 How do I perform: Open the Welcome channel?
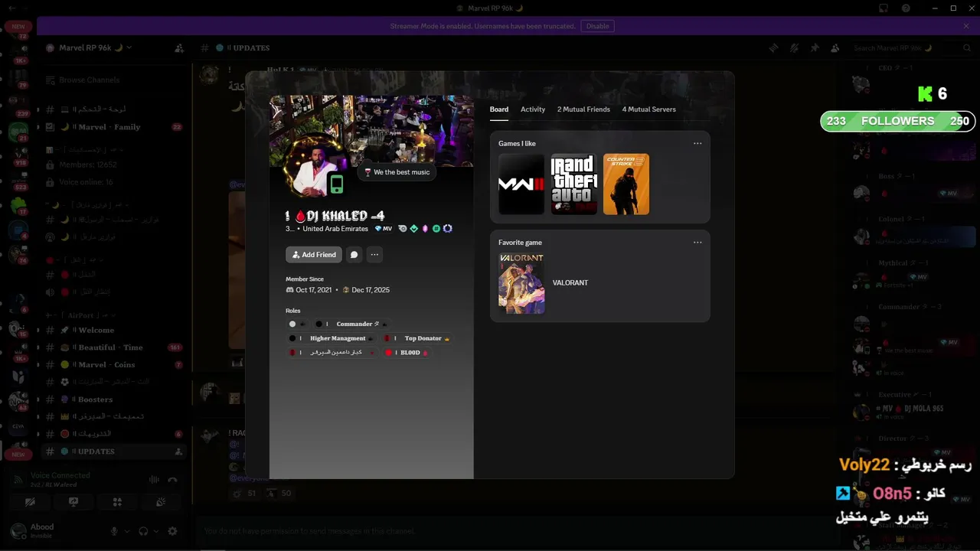(115, 330)
